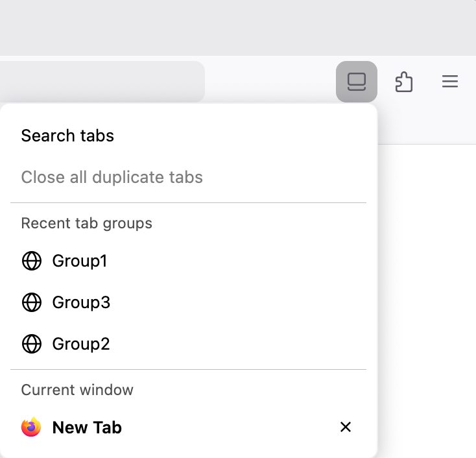476x458 pixels.
Task: Click the Current window heading
Action: point(77,390)
